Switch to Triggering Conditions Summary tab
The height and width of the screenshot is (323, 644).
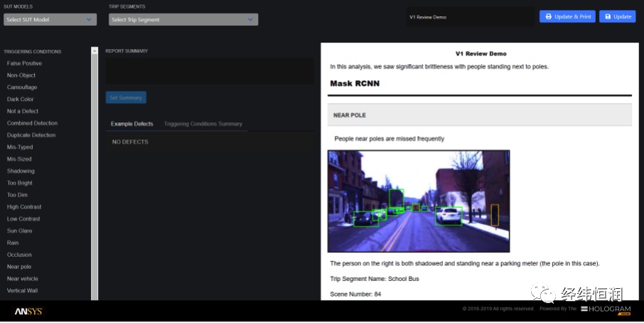[x=203, y=124]
